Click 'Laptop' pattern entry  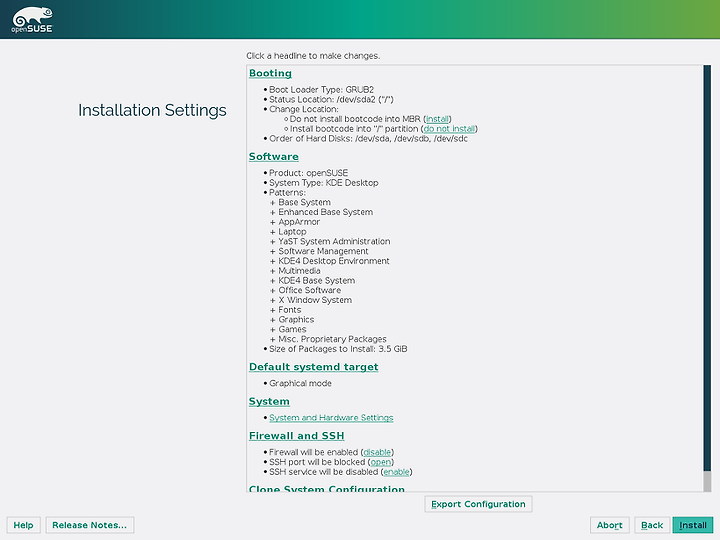(x=292, y=232)
